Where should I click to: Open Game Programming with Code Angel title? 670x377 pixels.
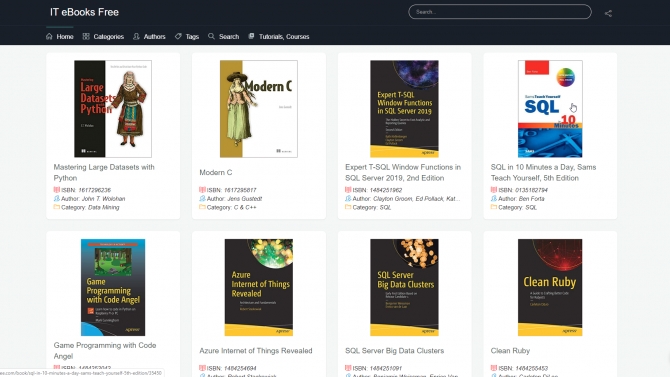[x=105, y=350]
